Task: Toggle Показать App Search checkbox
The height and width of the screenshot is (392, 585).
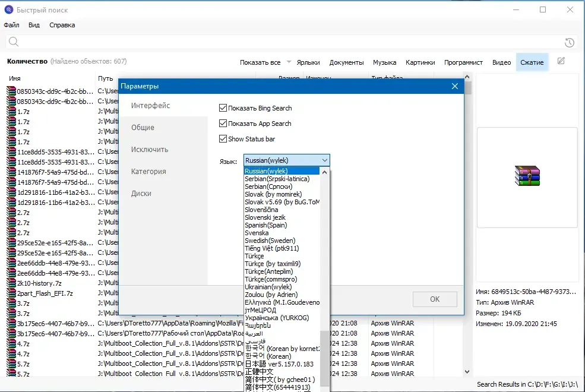Action: pos(223,123)
